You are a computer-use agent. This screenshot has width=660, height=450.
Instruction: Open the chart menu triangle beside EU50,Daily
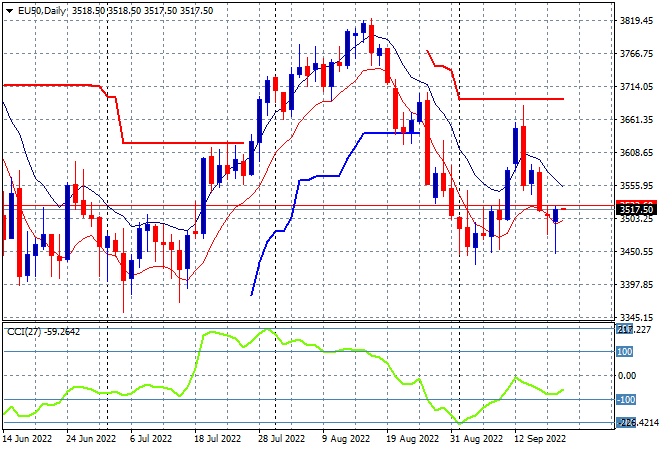click(x=9, y=11)
